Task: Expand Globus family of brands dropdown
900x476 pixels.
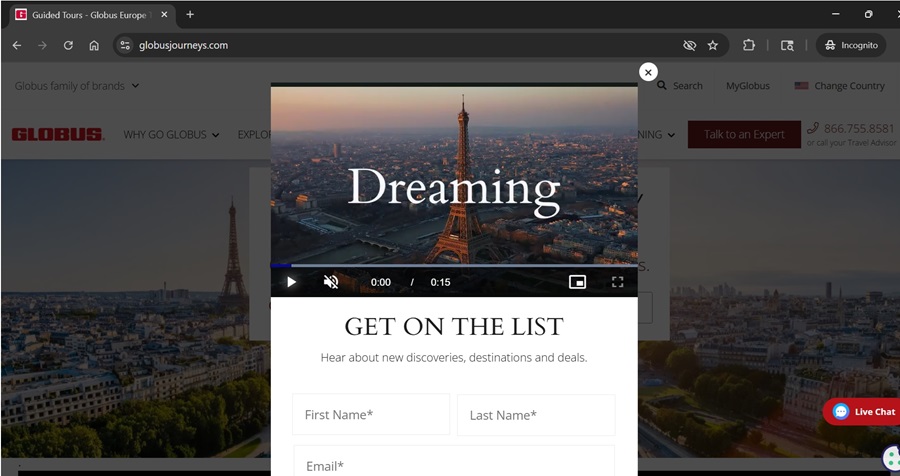Action: coord(77,86)
